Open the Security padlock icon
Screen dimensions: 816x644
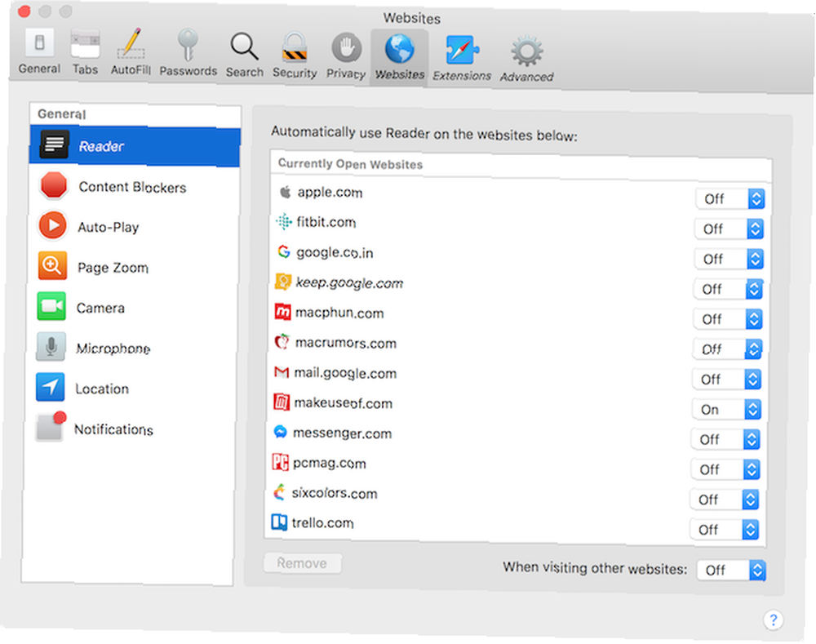coord(295,47)
